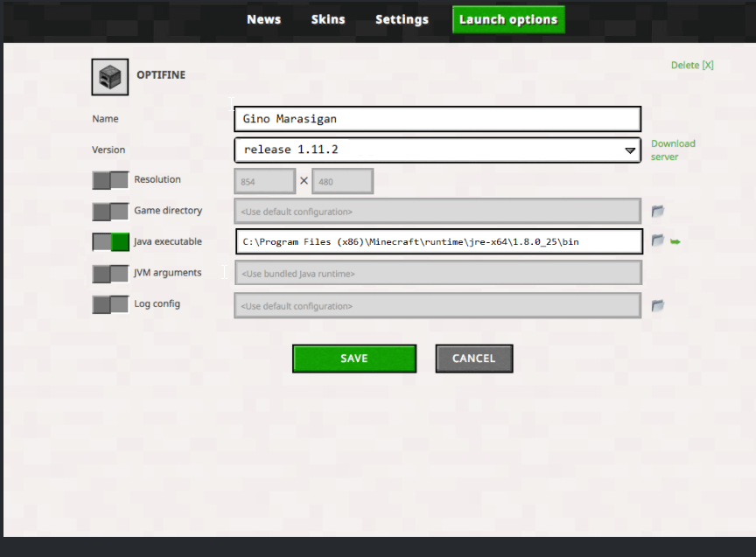The height and width of the screenshot is (557, 756).
Task: Select the Launch options tab
Action: point(508,18)
